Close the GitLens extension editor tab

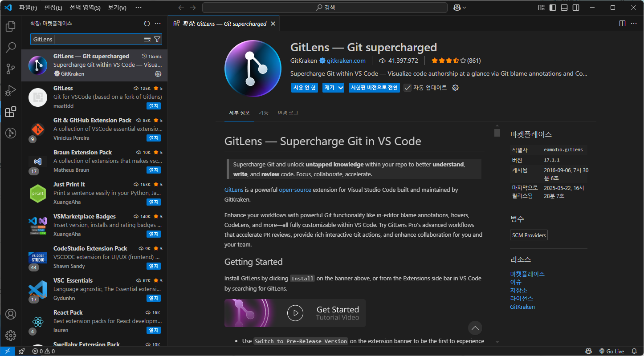click(x=273, y=24)
